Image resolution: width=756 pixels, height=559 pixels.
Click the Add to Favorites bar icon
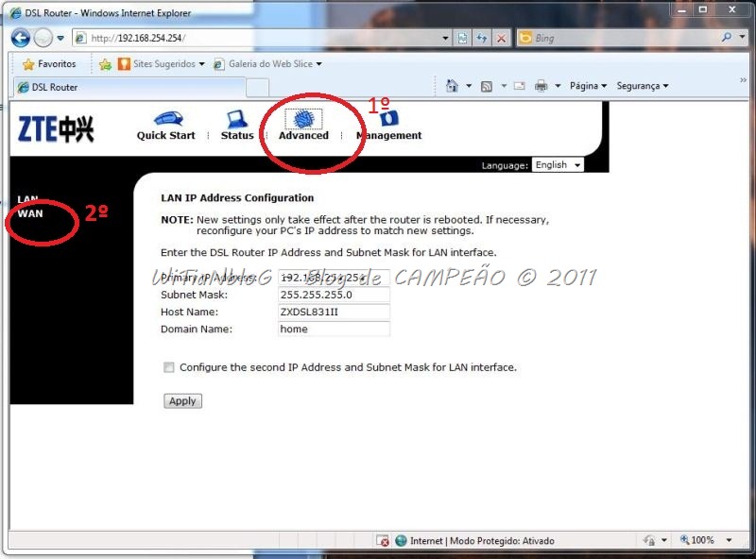pos(105,64)
